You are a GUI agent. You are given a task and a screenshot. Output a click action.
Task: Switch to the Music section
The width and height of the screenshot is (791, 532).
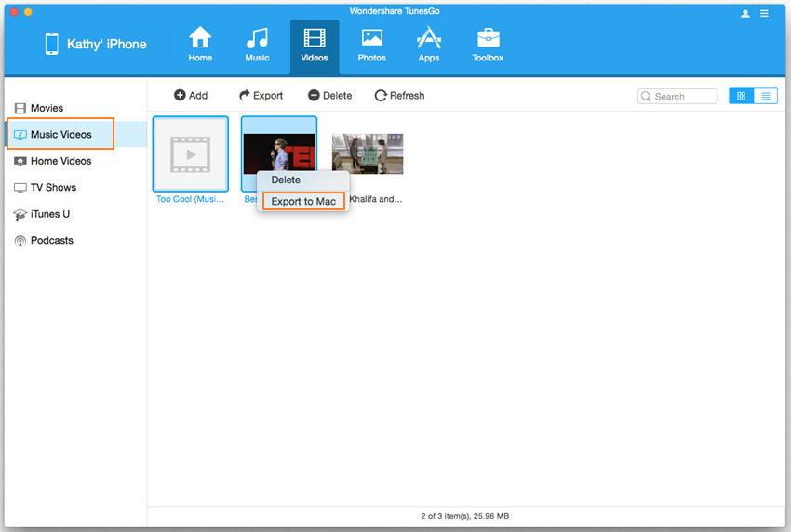257,45
